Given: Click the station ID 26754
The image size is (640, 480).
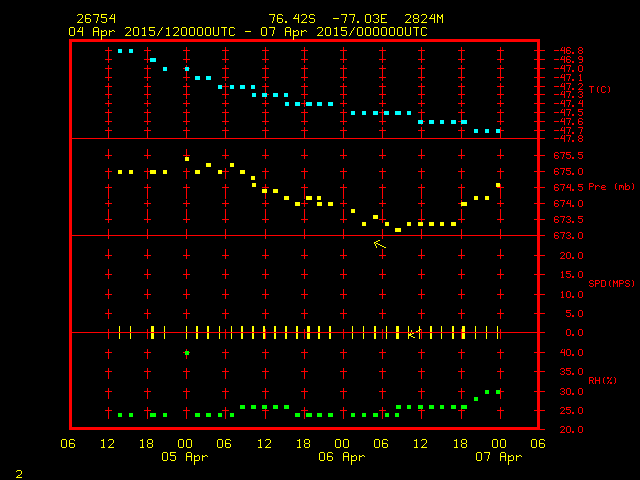Looking at the screenshot, I should click(x=96, y=19).
